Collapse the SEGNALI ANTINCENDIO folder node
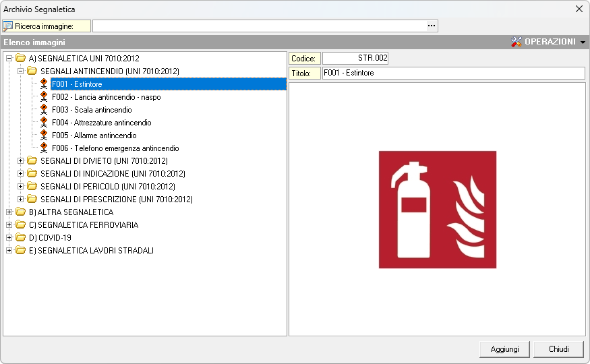This screenshot has width=590, height=364. point(21,71)
